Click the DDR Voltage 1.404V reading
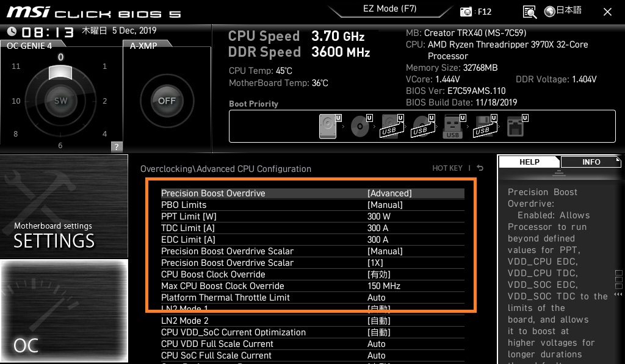This screenshot has height=364, width=625. [x=556, y=79]
